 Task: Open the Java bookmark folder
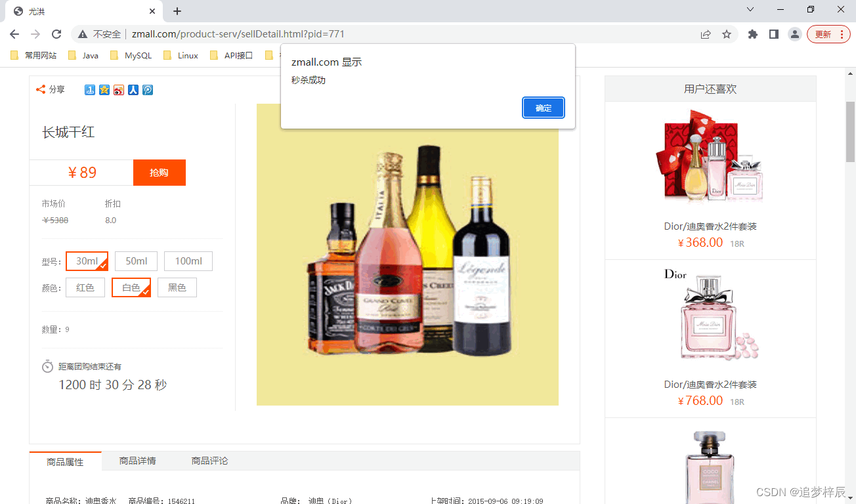(x=83, y=56)
